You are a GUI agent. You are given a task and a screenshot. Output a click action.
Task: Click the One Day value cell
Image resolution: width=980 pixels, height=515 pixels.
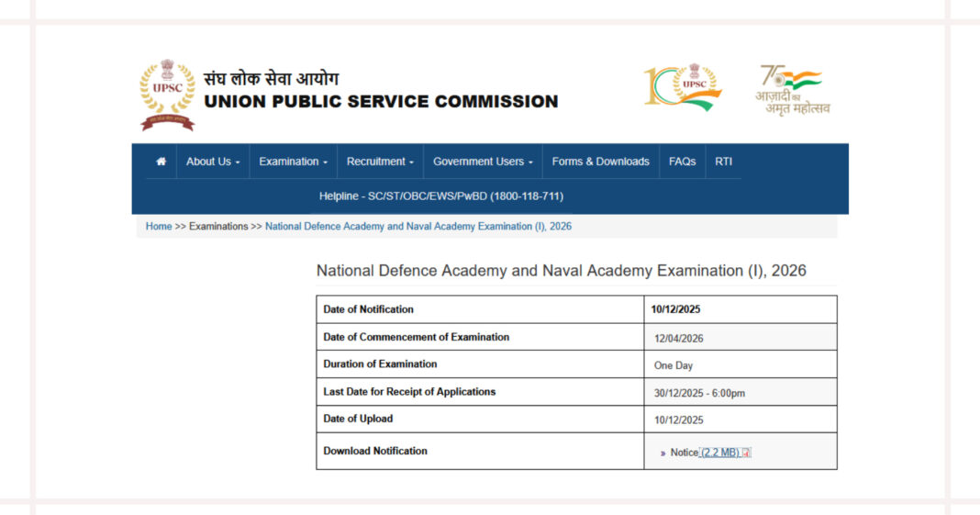point(741,364)
